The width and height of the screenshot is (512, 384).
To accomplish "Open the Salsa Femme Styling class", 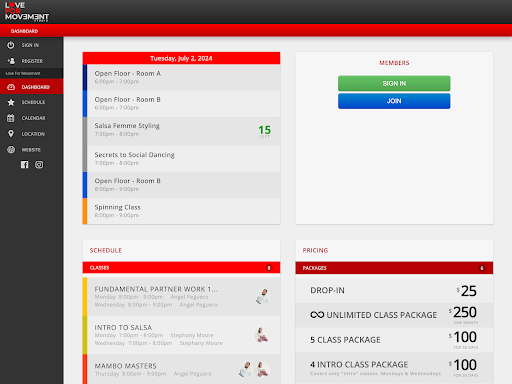I will (x=181, y=131).
